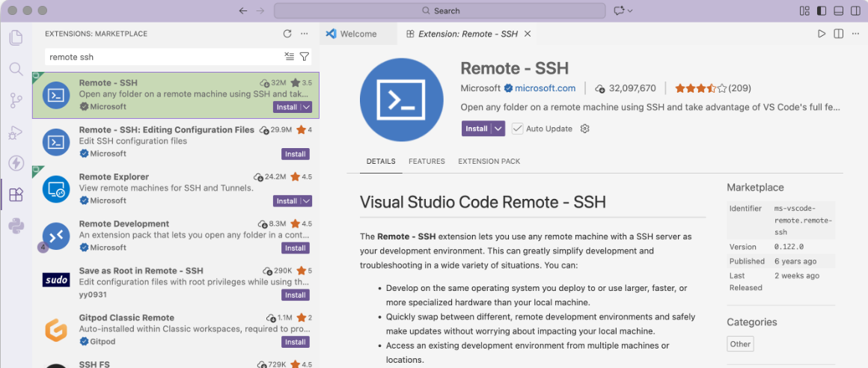Select Gitpod Classic Remote entry

coord(176,331)
